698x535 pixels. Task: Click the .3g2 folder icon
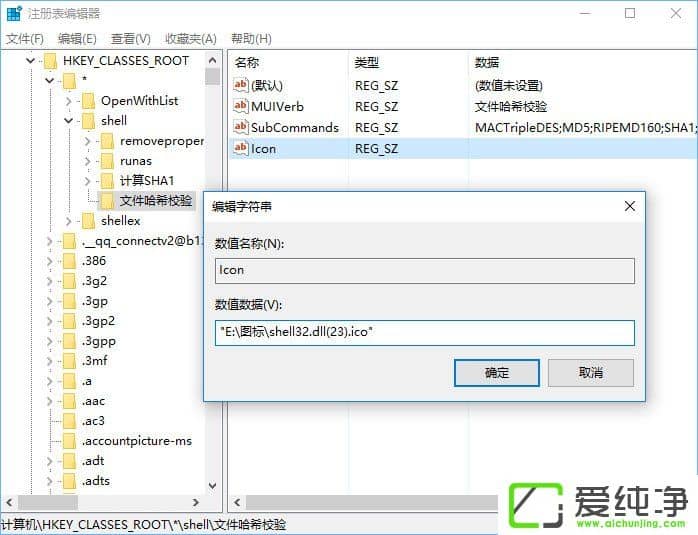[69, 281]
